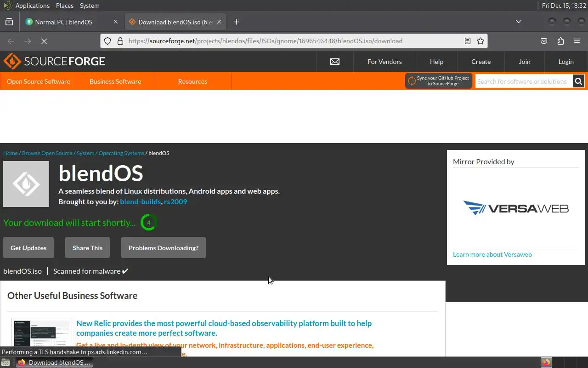
Task: Click the Get Updates button
Action: (x=28, y=248)
